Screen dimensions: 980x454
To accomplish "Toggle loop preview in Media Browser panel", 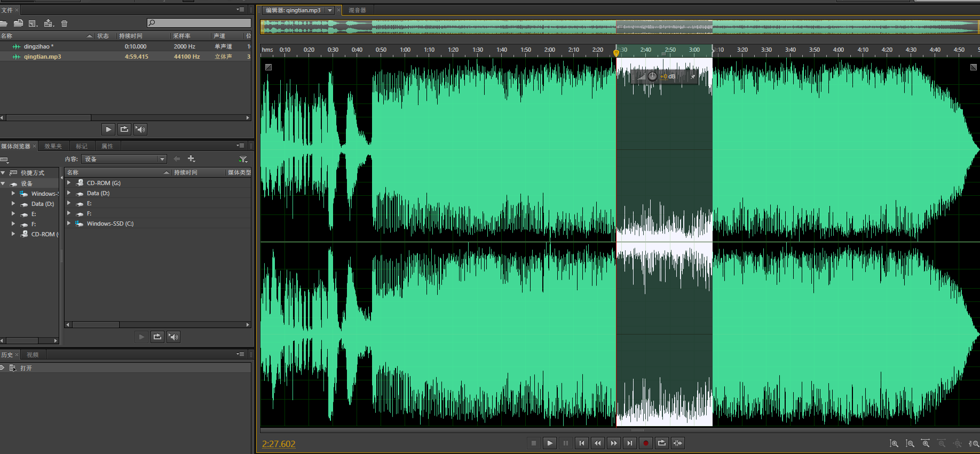I will click(157, 337).
